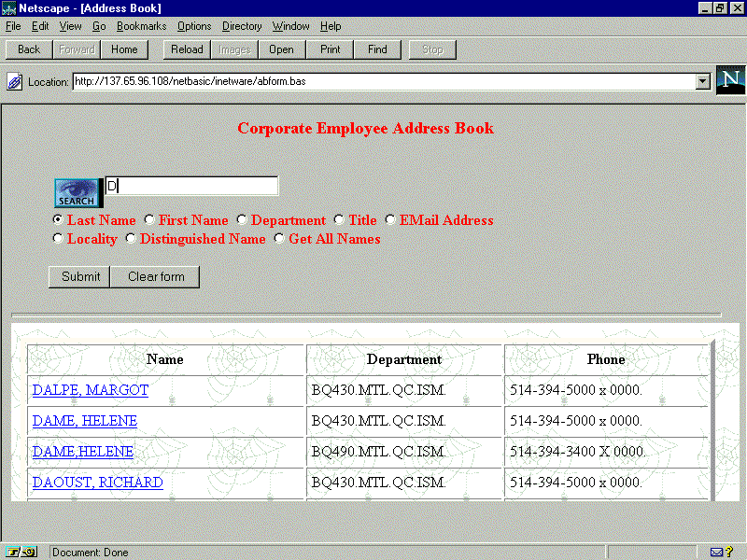
Task: Click the Images toolbar button
Action: coord(234,49)
